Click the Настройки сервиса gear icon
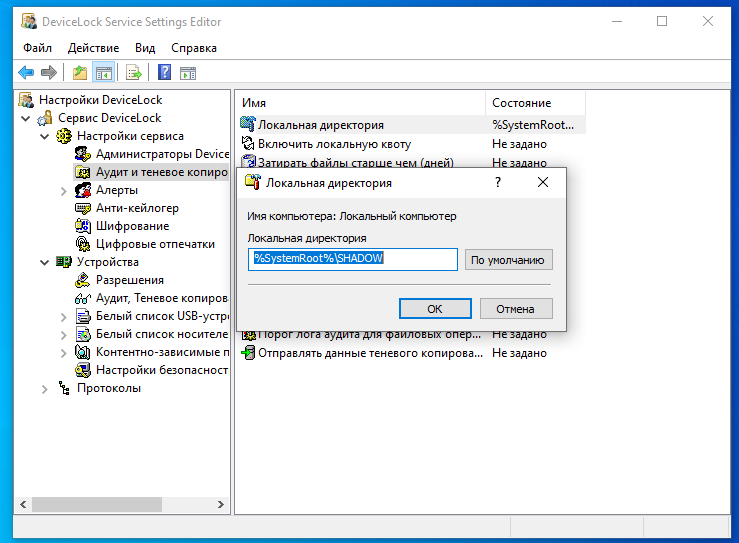739x543 pixels. (64, 136)
